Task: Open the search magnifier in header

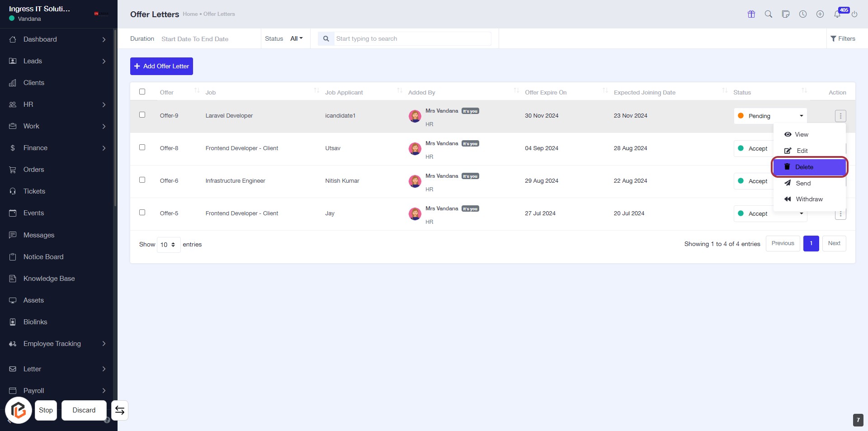Action: (x=769, y=14)
